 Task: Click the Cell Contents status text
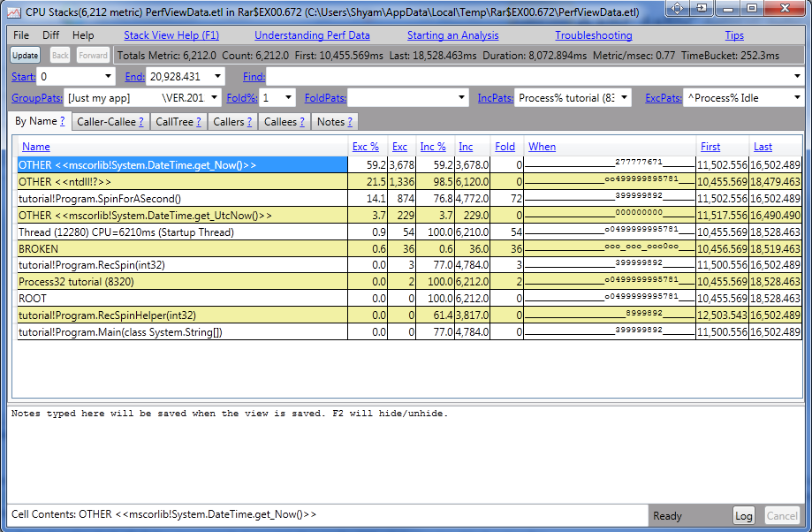(163, 514)
